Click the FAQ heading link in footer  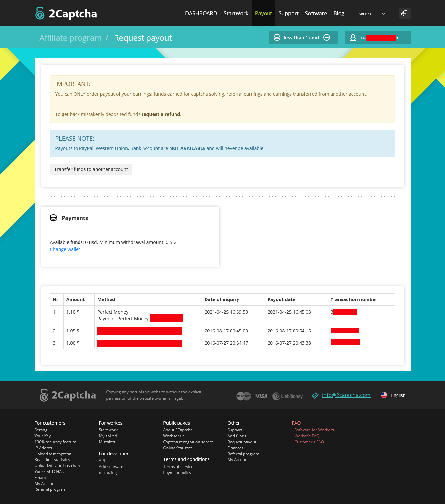[296, 423]
